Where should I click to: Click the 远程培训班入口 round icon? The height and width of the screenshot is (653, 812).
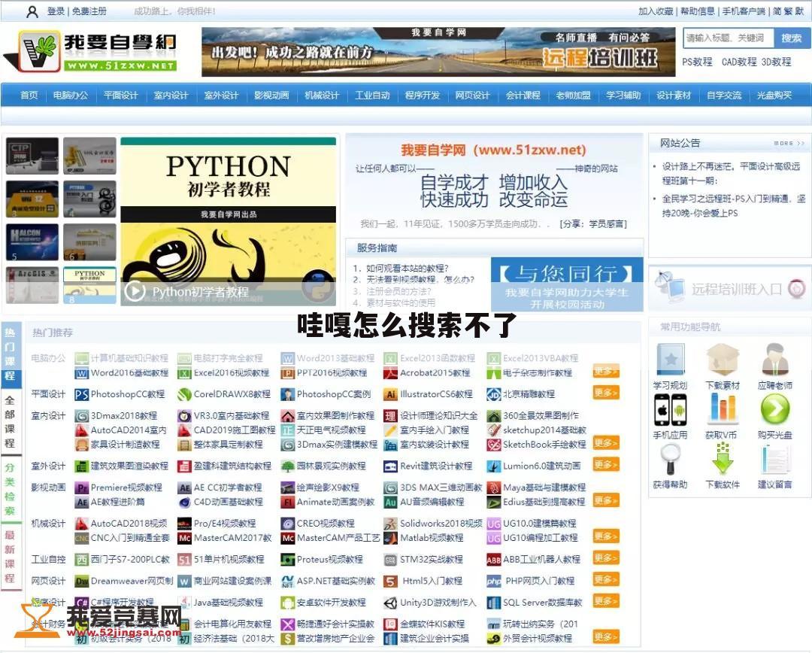[796, 289]
